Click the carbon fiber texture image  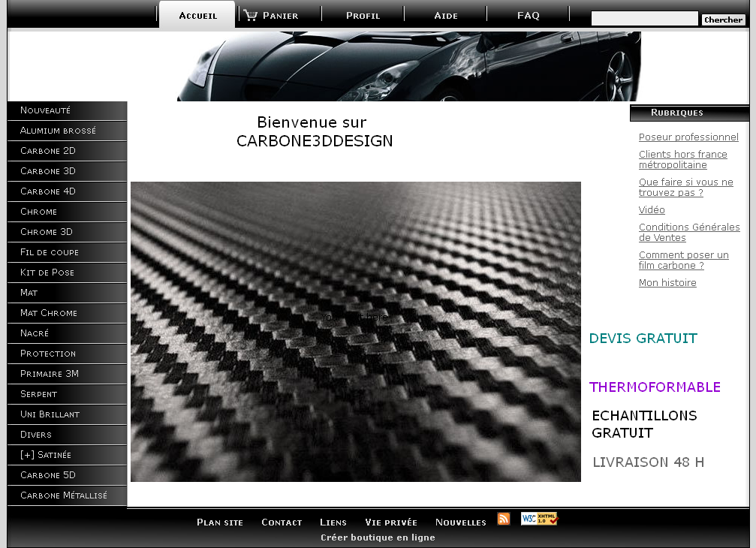coord(355,331)
